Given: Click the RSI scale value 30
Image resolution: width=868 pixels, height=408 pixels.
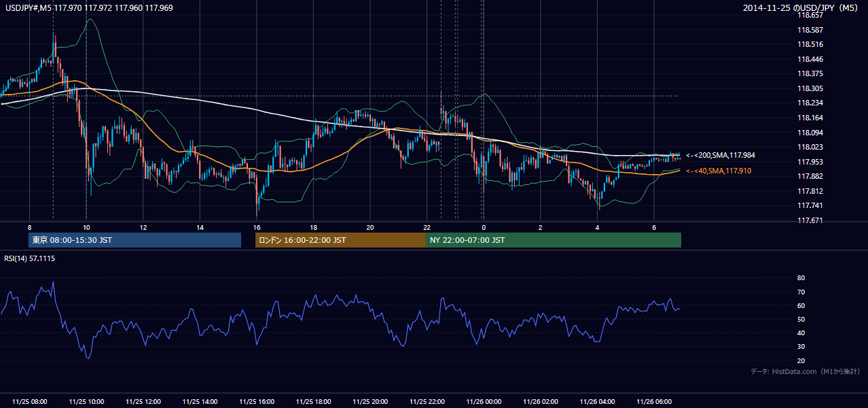Looking at the screenshot, I should (801, 347).
